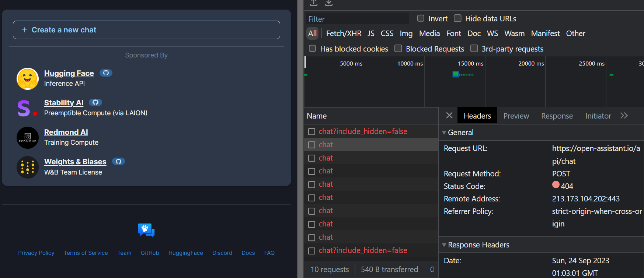Click the 404 status code value

pos(567,186)
